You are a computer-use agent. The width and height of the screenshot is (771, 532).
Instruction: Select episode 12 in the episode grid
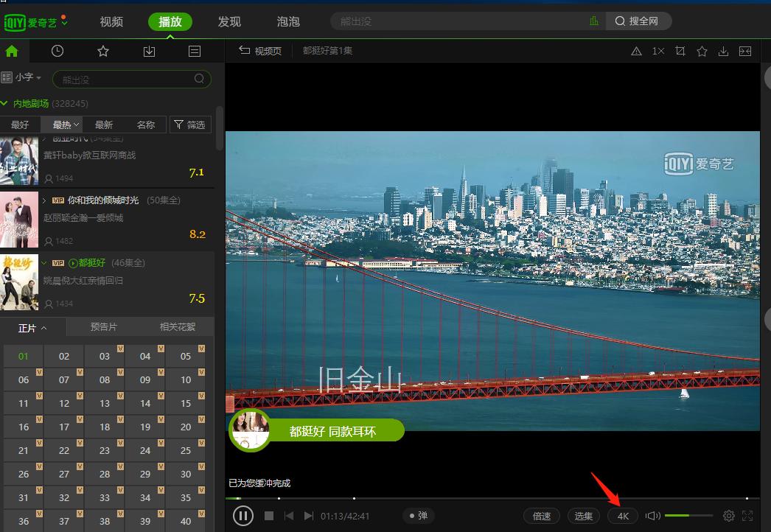(x=64, y=403)
